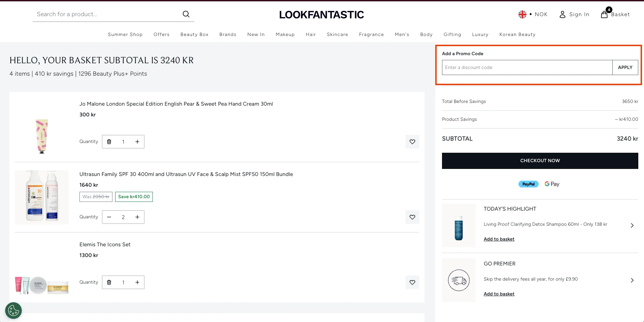Click the Sign In account icon
The width and height of the screenshot is (644, 322).
point(562,14)
